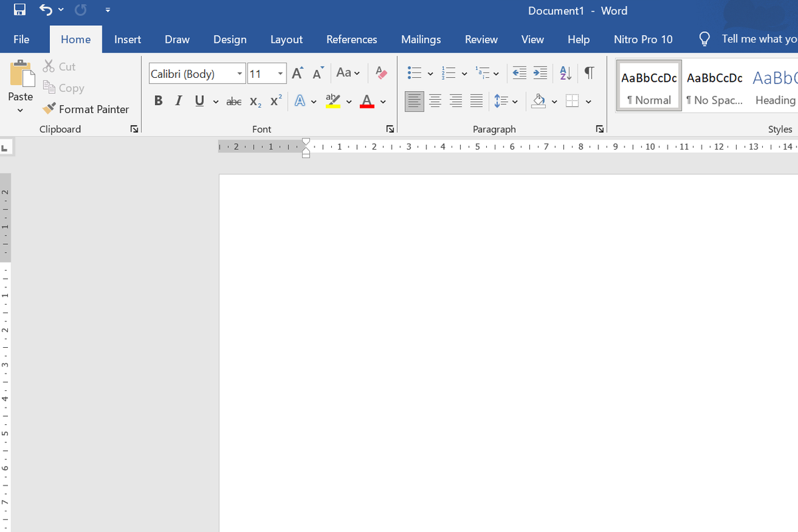Toggle bold formatting

pyautogui.click(x=158, y=100)
